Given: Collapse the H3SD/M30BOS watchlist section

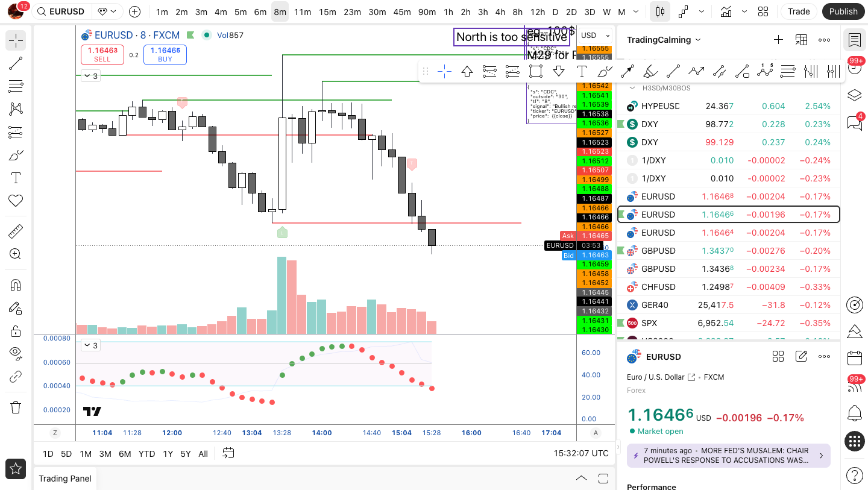Looking at the screenshot, I should 632,88.
